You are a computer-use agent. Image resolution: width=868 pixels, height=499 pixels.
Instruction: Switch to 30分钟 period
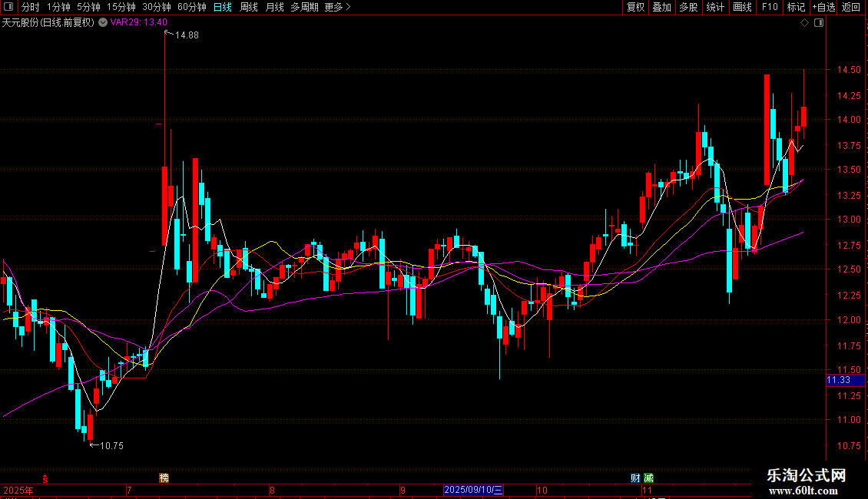157,7
